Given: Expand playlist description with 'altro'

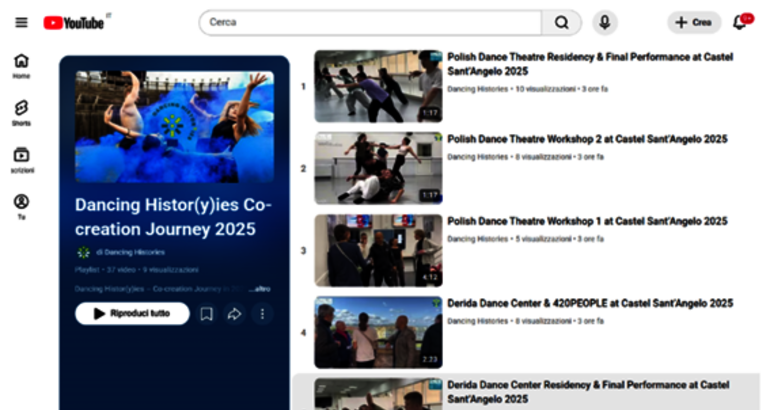Looking at the screenshot, I should [x=260, y=289].
